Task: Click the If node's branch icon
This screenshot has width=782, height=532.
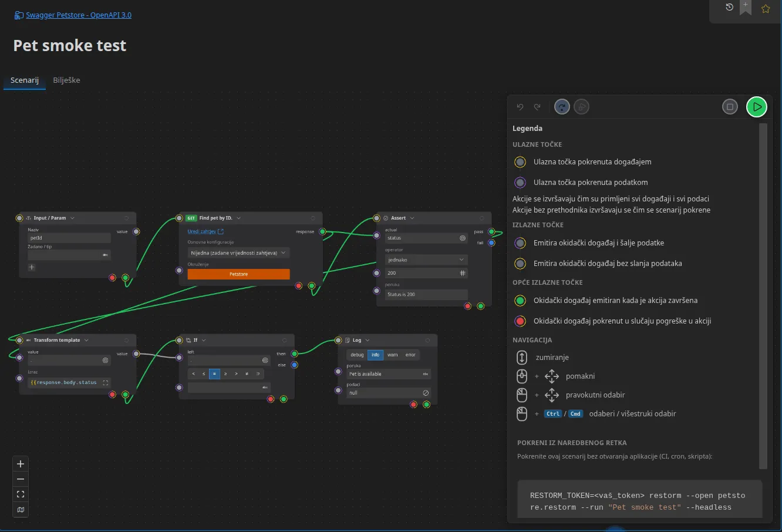Action: [x=188, y=340]
